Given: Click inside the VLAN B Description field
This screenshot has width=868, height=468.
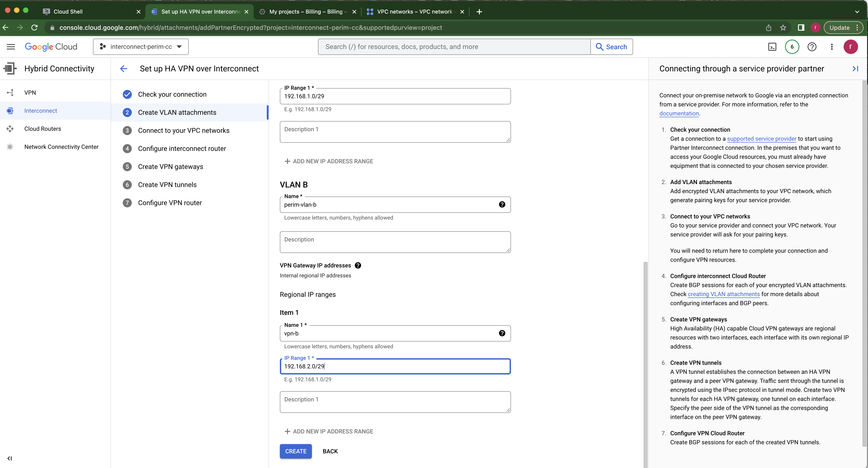Looking at the screenshot, I should [395, 242].
